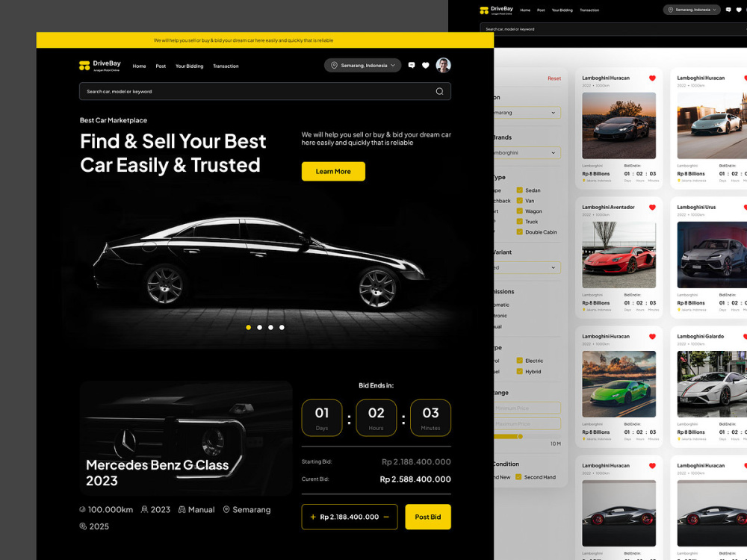The image size is (747, 560).
Task: Open chat icon in back window header
Action: 728,10
